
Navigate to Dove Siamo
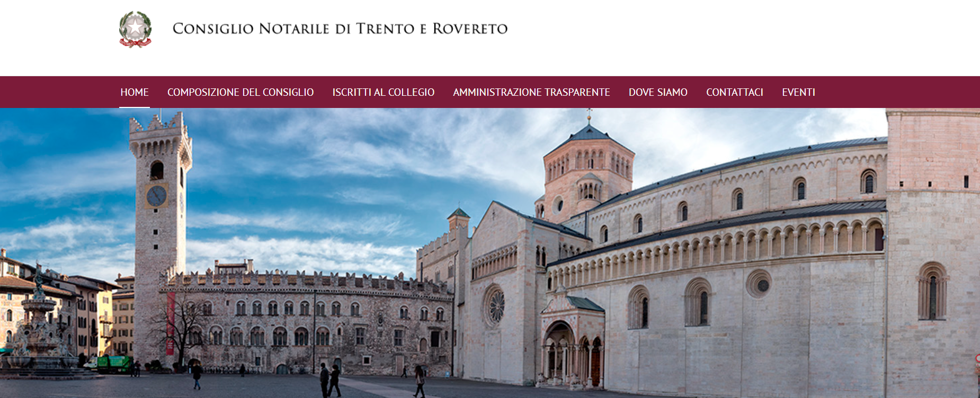pyautogui.click(x=658, y=92)
